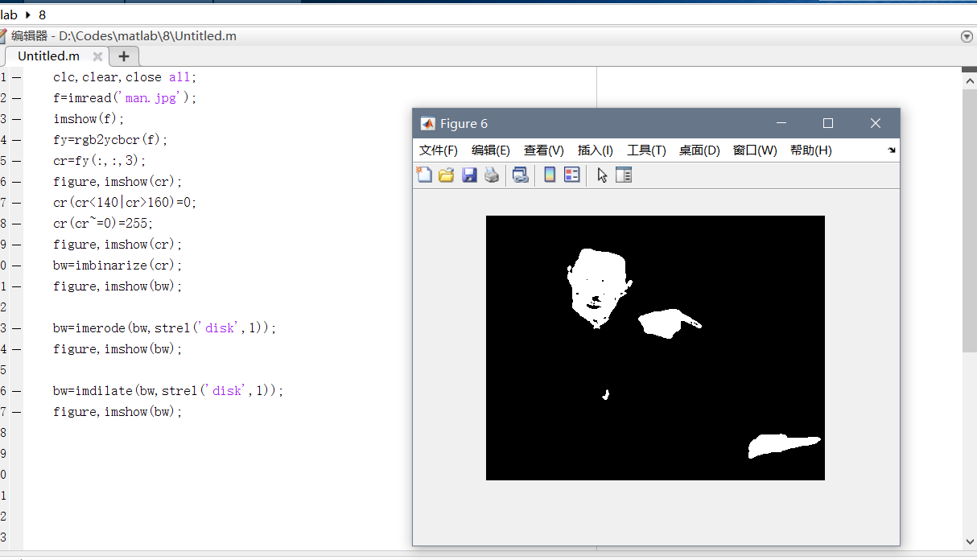The height and width of the screenshot is (560, 977).
Task: Expand the path arrow before folder 8
Action: point(30,14)
